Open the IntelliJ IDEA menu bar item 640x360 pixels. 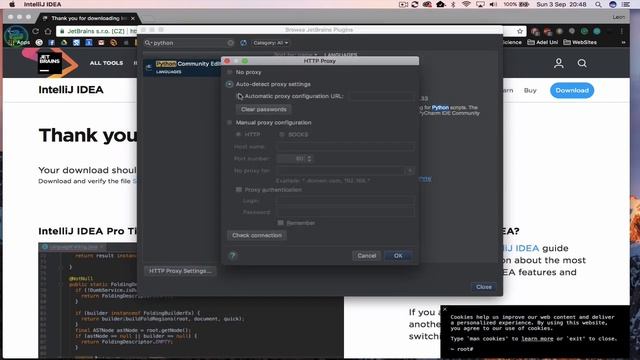point(42,4)
